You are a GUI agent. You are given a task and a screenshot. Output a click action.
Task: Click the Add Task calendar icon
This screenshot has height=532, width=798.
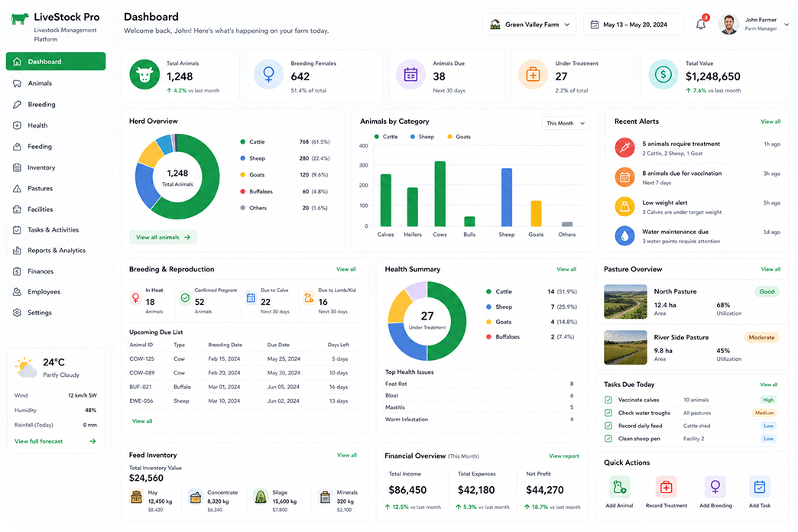tap(759, 487)
